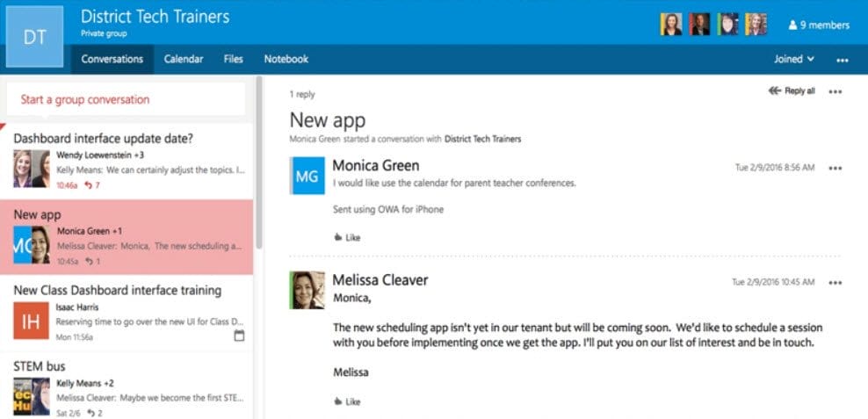The width and height of the screenshot is (868, 419).
Task: Switch to the Calendar tab
Action: coord(184,60)
